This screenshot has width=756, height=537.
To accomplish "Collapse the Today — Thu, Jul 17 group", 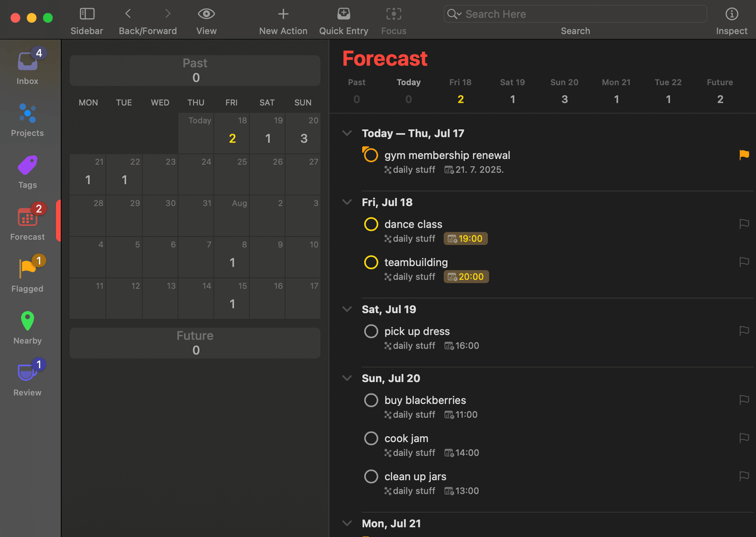I will (x=346, y=133).
